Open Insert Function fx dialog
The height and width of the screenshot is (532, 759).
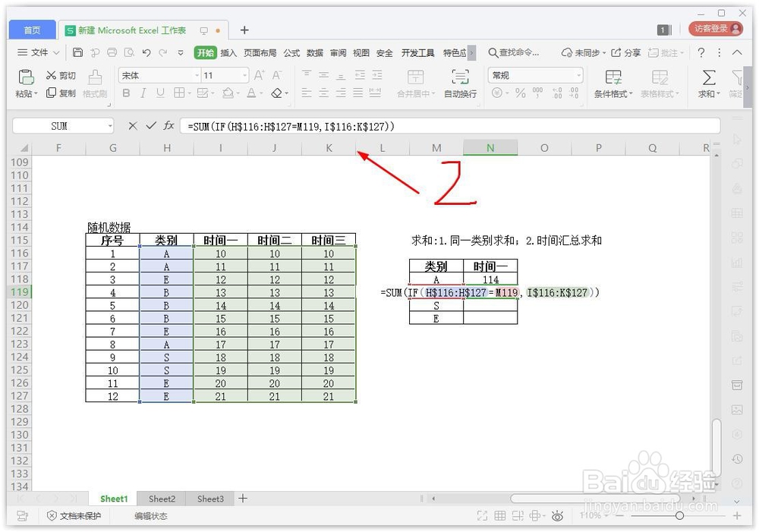pos(168,126)
